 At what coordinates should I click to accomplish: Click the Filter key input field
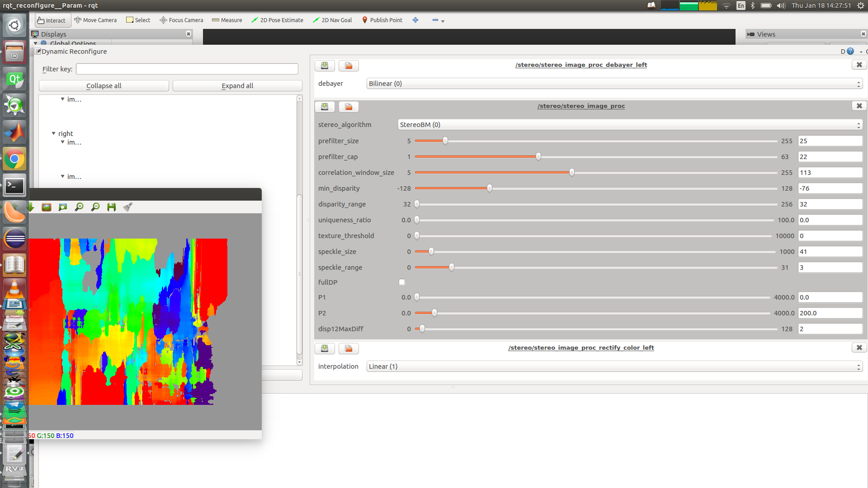coord(187,69)
